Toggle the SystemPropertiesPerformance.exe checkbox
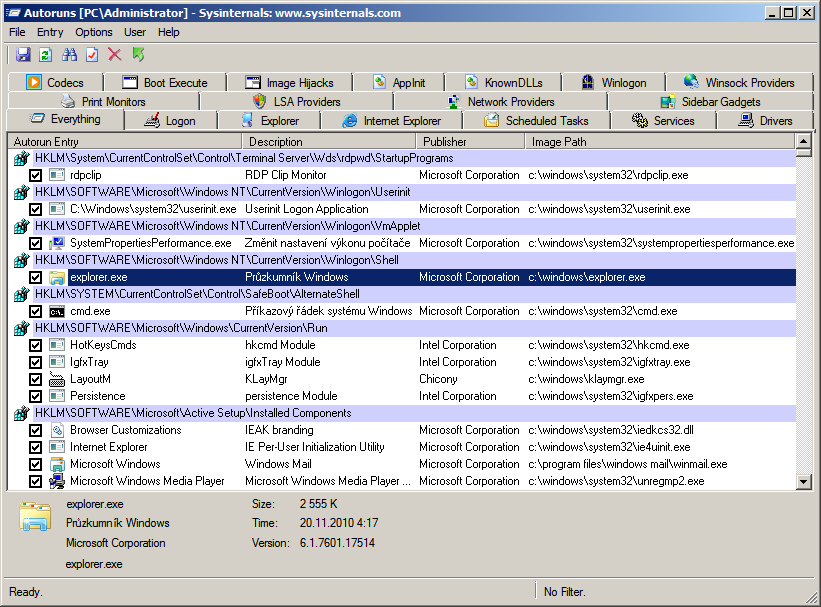The width and height of the screenshot is (821, 607). 35,244
